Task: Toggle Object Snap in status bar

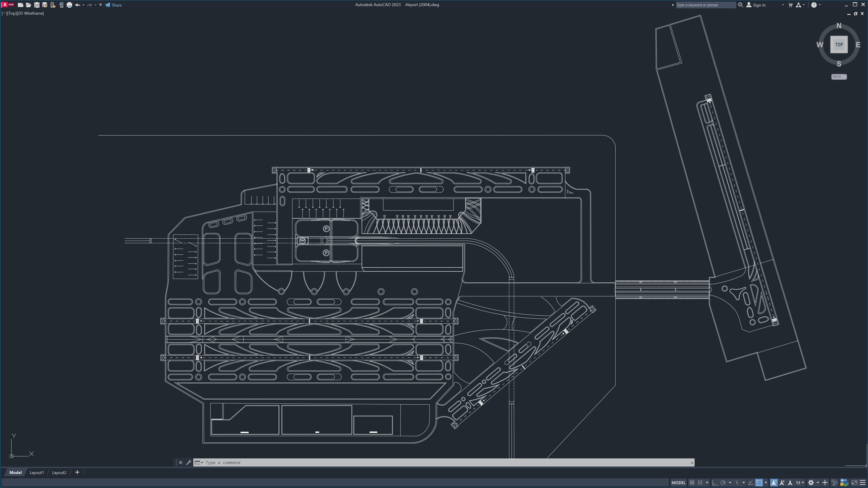Action: click(759, 483)
